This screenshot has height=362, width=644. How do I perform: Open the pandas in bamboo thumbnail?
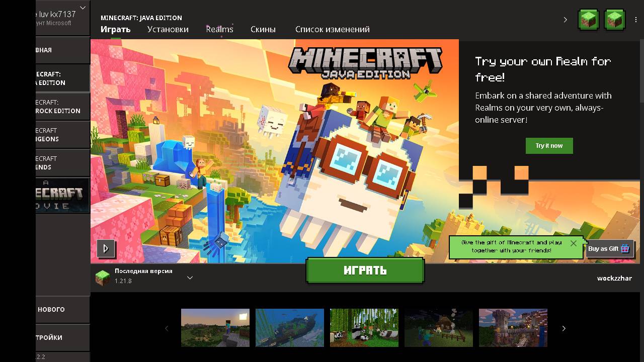click(364, 328)
